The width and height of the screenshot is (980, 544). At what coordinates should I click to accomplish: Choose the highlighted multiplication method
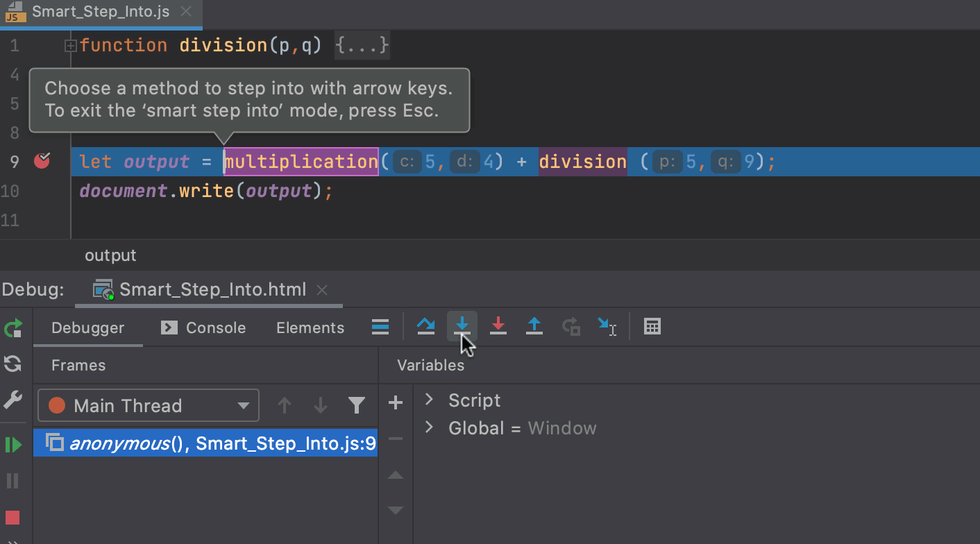click(x=301, y=162)
